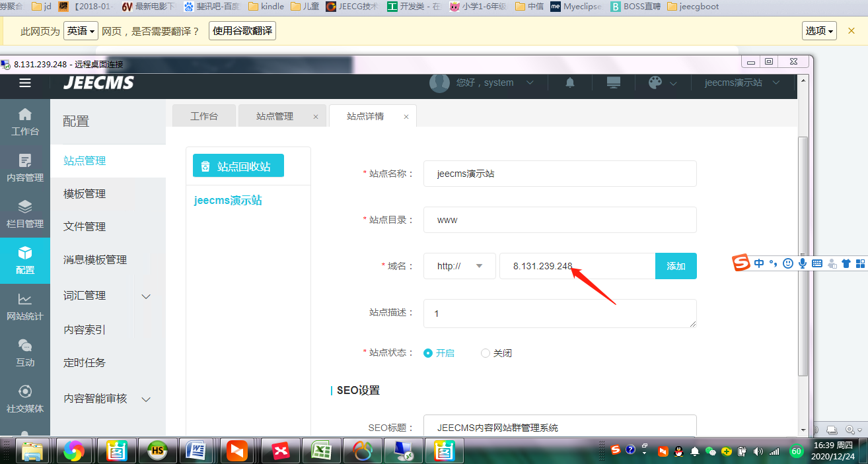
Task: Click the 站点目录 input field
Action: point(560,220)
